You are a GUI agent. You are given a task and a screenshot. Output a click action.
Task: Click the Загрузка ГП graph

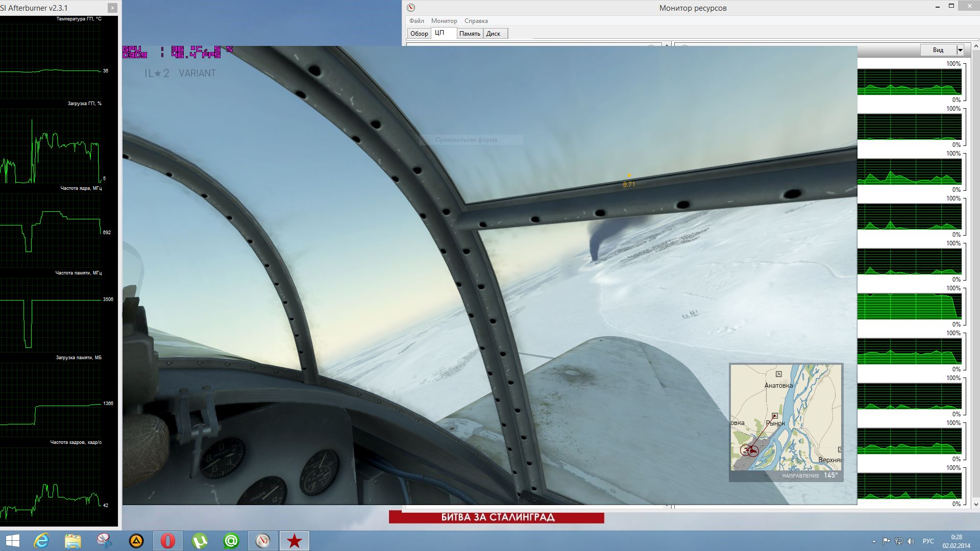51,145
